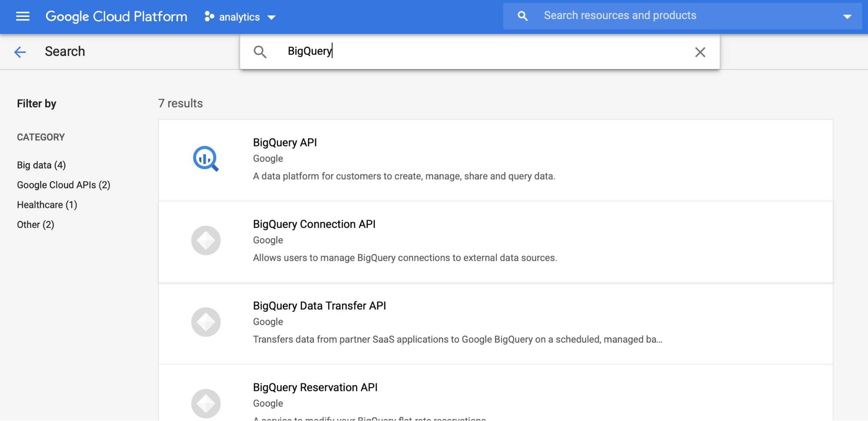The height and width of the screenshot is (421, 868).
Task: Click into the BigQuery search text field
Action: coord(480,51)
